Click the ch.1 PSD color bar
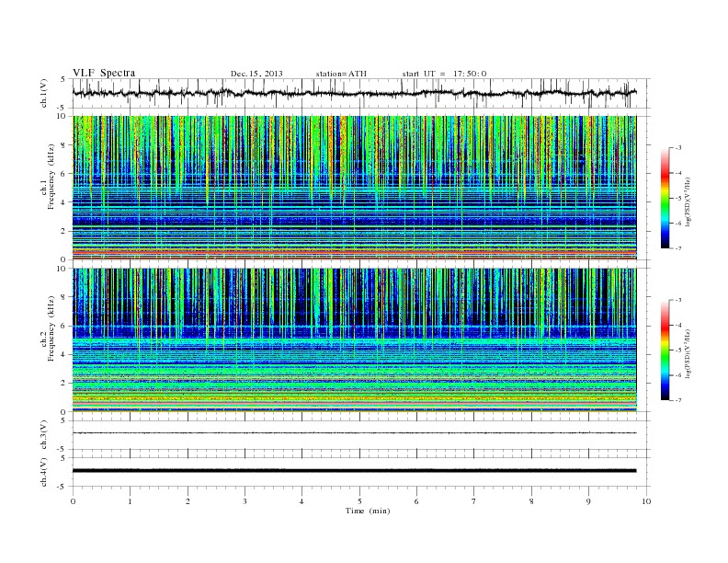This screenshot has height=563, width=728. [665, 198]
